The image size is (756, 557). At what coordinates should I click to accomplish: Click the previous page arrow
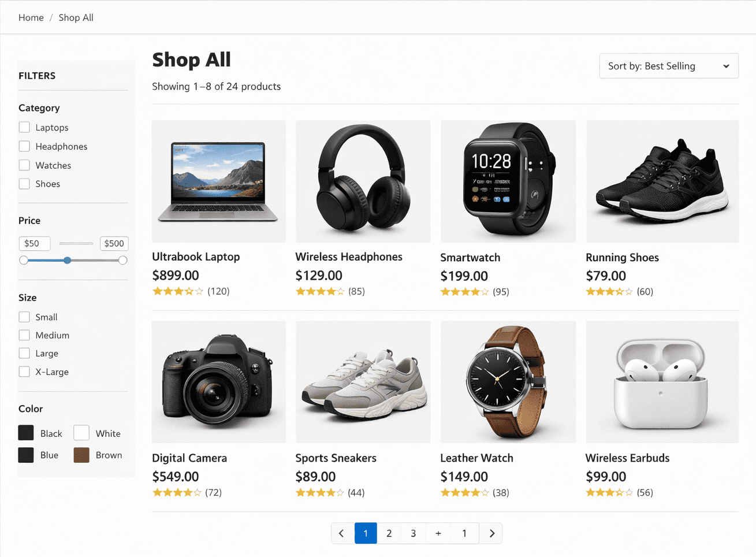coord(341,533)
